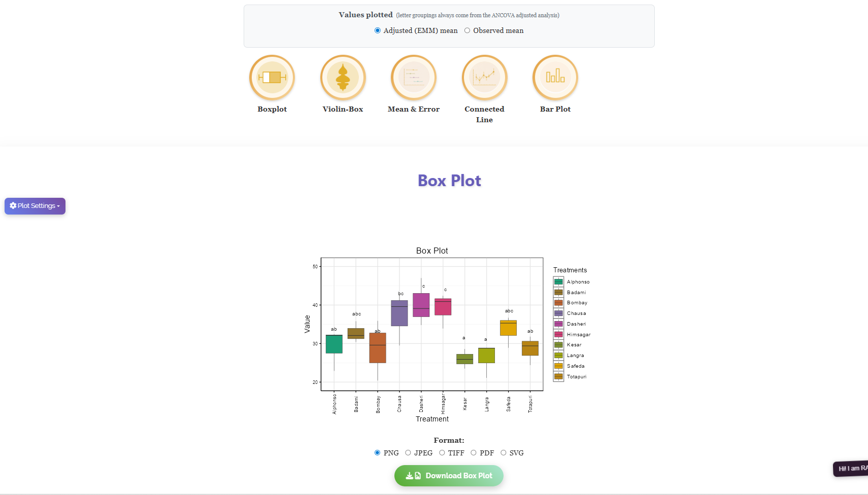The height and width of the screenshot is (495, 868).
Task: Open the Mean & Error plot icon
Action: point(414,78)
